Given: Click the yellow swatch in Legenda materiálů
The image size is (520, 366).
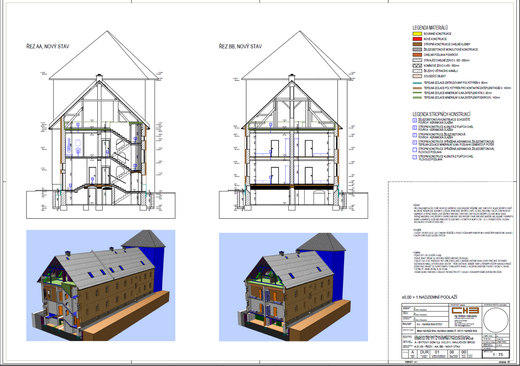Looking at the screenshot, I should coord(417,34).
